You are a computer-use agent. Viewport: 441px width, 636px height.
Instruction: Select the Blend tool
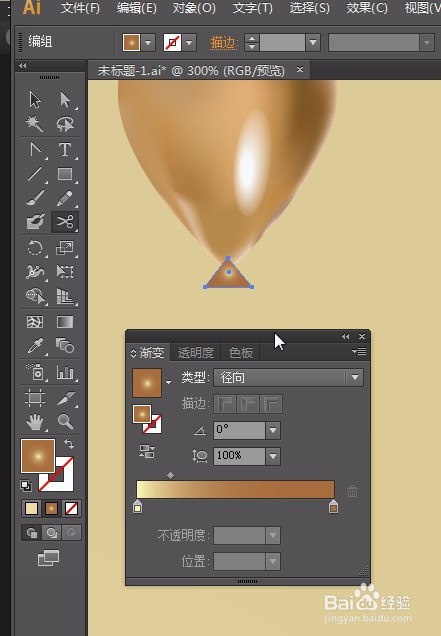[x=65, y=346]
